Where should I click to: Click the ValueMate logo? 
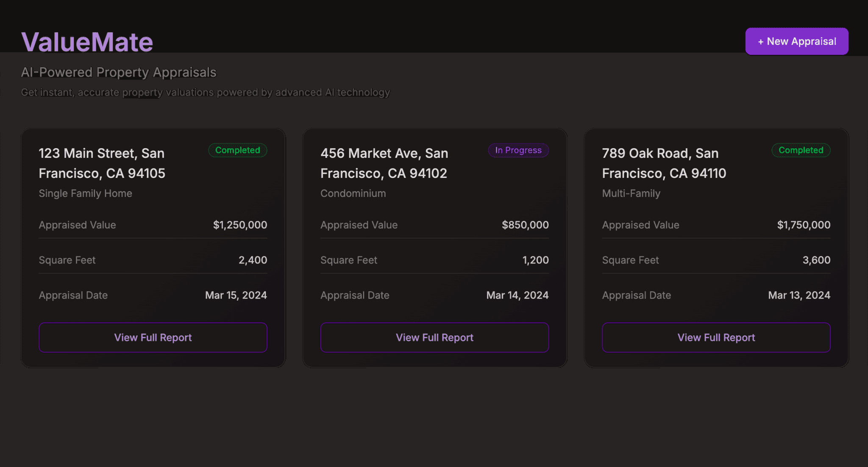(87, 41)
